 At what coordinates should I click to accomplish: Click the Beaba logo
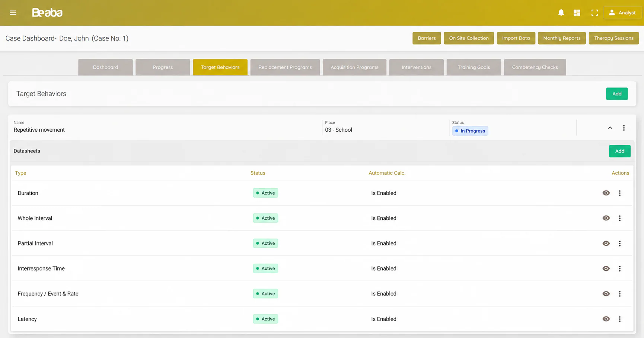(47, 13)
